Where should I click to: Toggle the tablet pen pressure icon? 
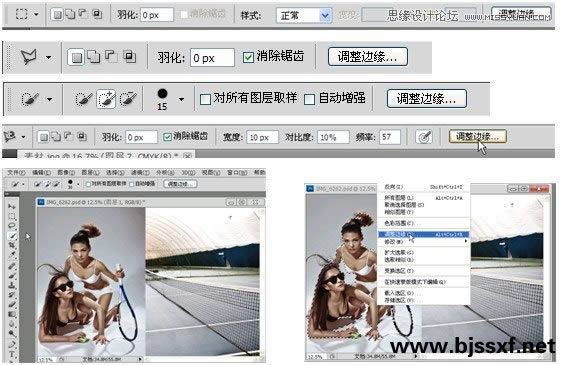click(x=424, y=137)
